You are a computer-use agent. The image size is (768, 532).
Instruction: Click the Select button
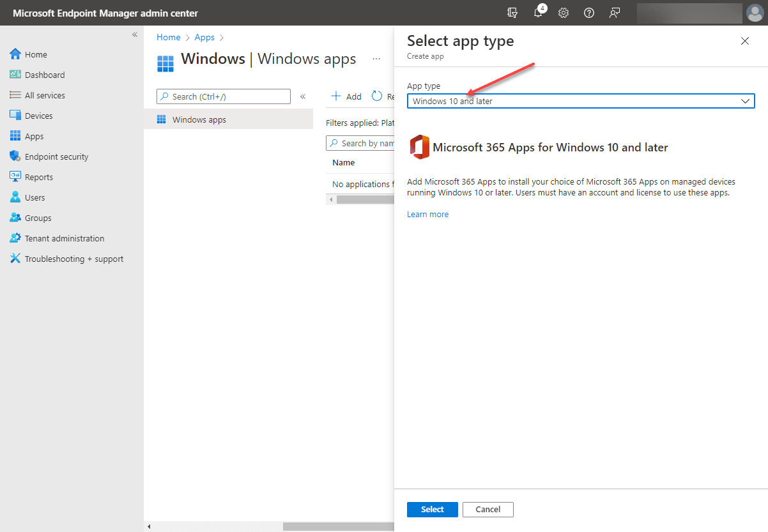click(432, 509)
